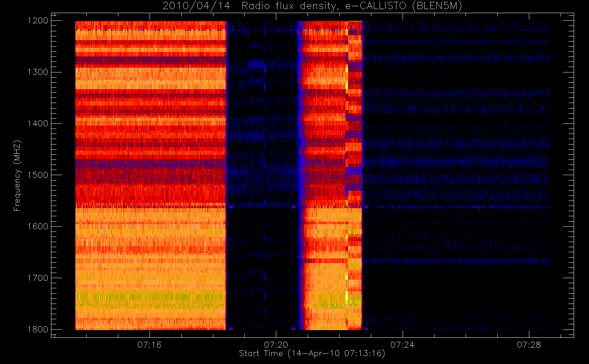Select the 1500 frequency tick label
The image size is (589, 364).
(38, 175)
